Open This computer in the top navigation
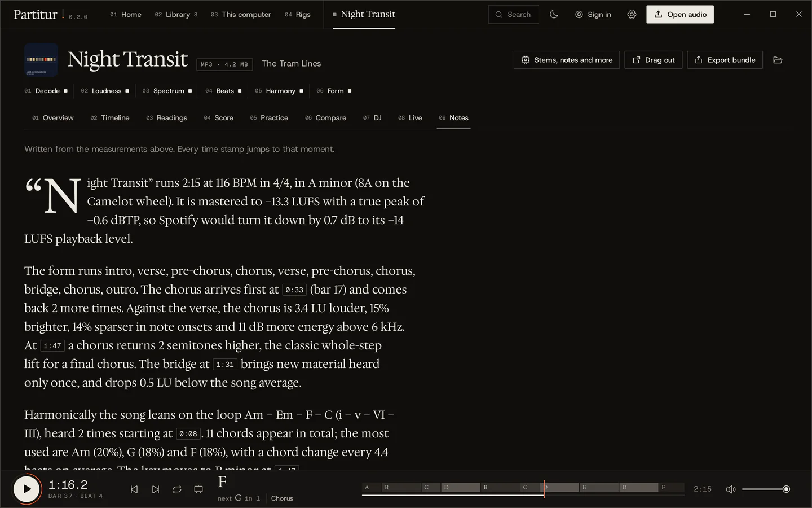 241,15
